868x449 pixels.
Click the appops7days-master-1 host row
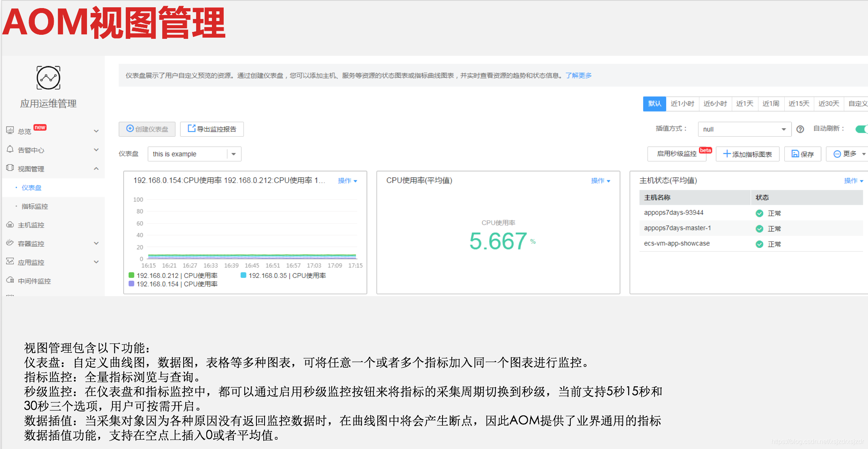[x=677, y=228]
